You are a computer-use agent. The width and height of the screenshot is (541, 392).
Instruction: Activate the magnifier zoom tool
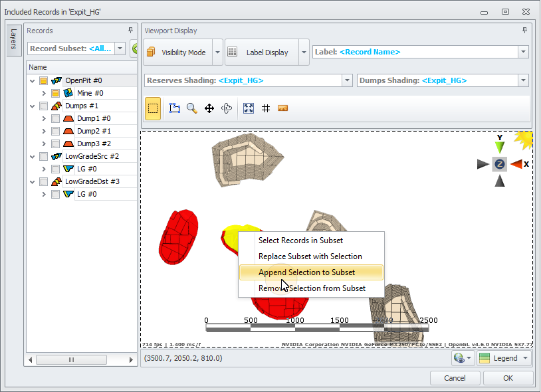(191, 108)
